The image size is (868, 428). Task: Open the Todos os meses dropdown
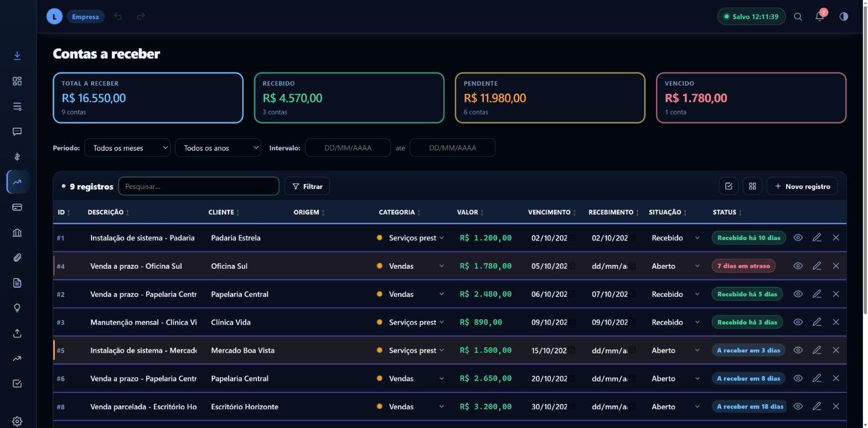(127, 148)
